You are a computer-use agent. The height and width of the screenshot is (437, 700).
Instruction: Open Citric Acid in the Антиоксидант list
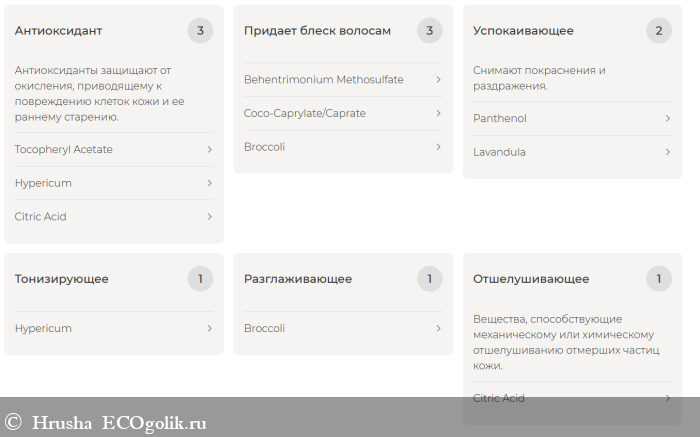40,217
